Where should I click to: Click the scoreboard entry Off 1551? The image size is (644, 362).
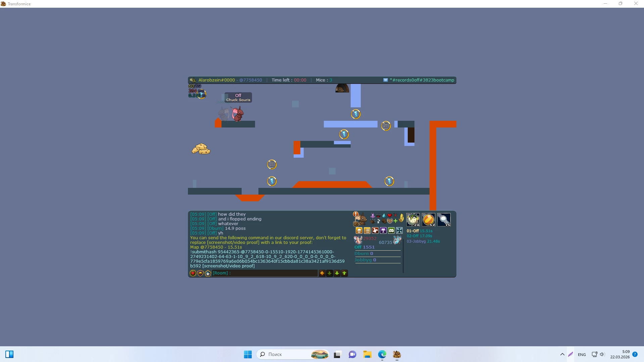[x=364, y=247]
